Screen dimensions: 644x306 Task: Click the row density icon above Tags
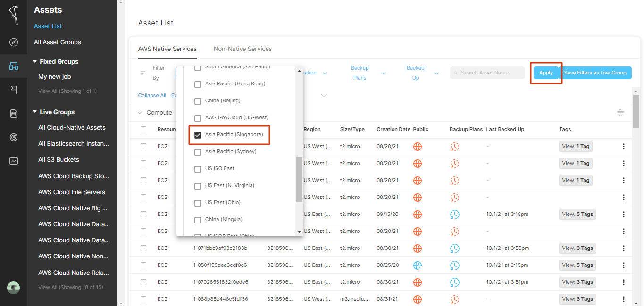(x=620, y=113)
